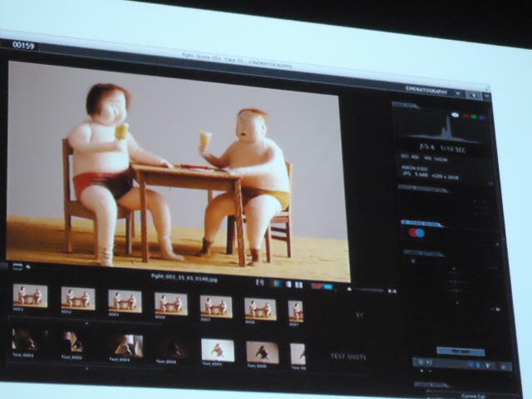Open the Test_0003 test shot thumbnail
Image resolution: width=532 pixels, height=399 pixels.
click(x=128, y=346)
